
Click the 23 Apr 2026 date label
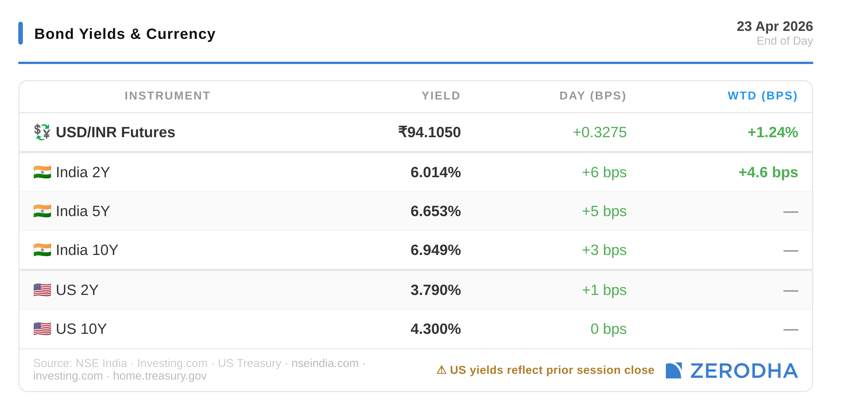(774, 26)
